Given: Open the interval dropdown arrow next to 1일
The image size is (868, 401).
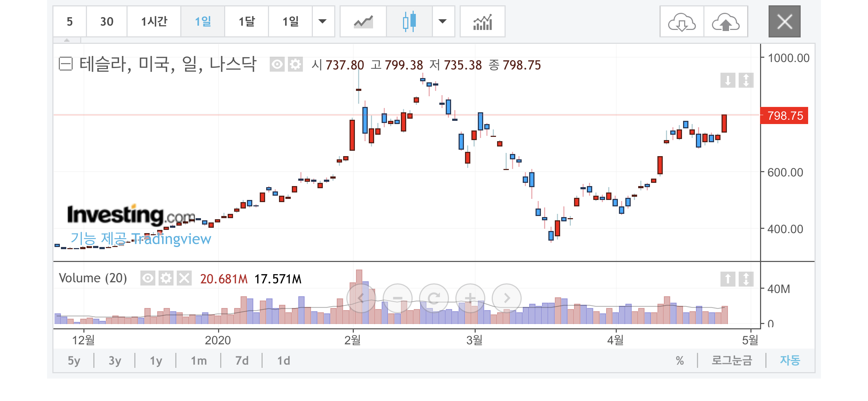Looking at the screenshot, I should pos(322,21).
